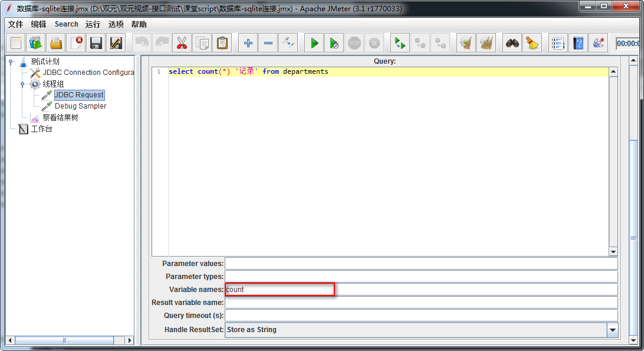Screen dimensions: 644x351
Task: Click the Clear All results icon
Action: pyautogui.click(x=487, y=43)
